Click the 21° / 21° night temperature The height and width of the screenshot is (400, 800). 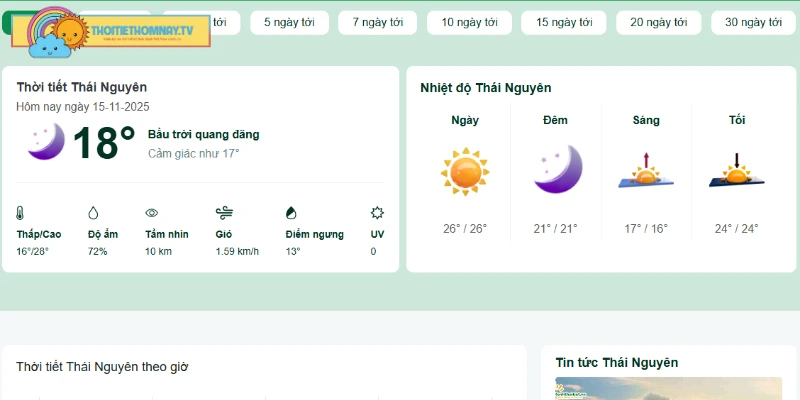tap(556, 229)
